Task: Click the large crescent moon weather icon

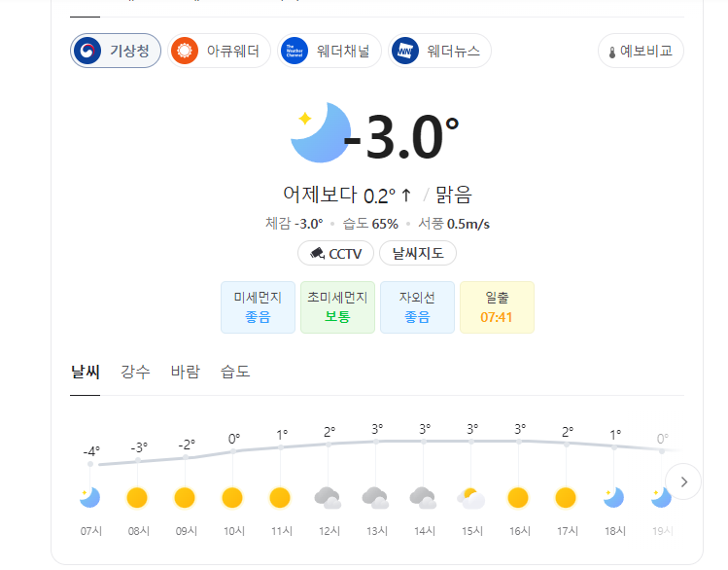Action: click(x=321, y=133)
